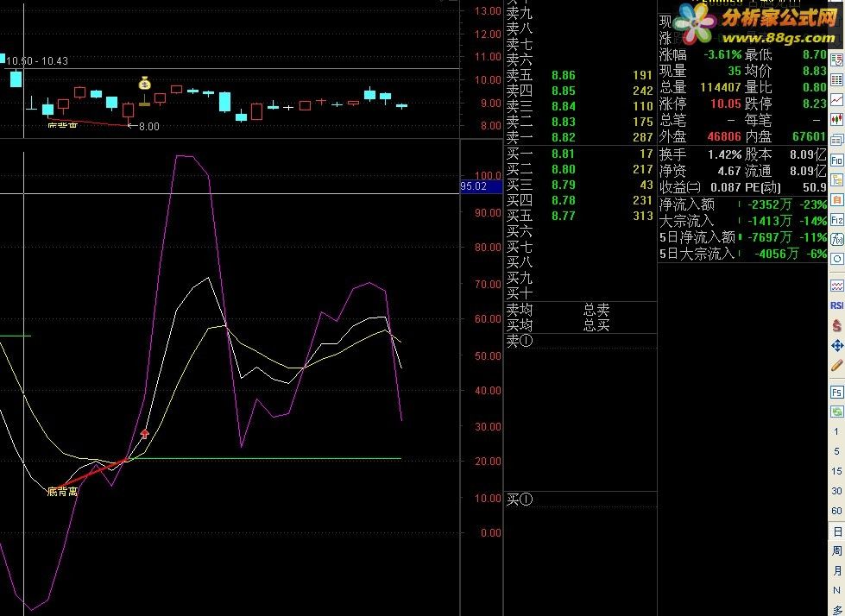This screenshot has width=845, height=616.
Task: Click the F12 trading icon
Action: click(x=837, y=220)
